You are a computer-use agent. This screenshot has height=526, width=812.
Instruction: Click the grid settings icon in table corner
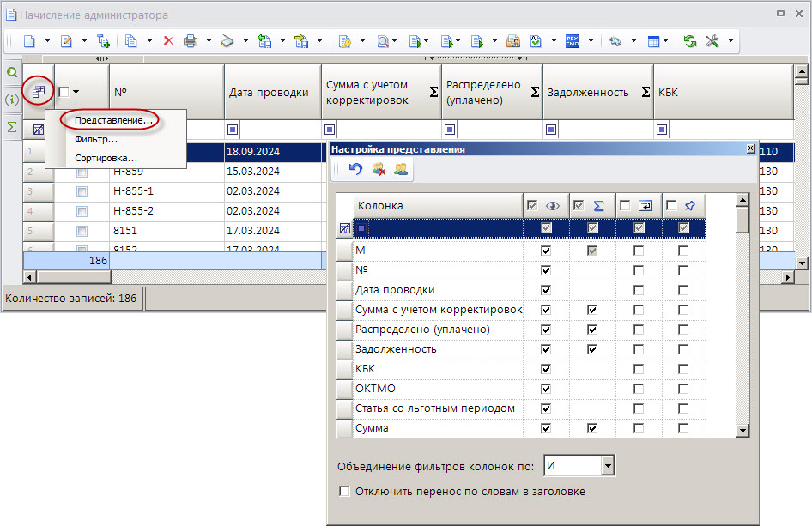coord(39,92)
